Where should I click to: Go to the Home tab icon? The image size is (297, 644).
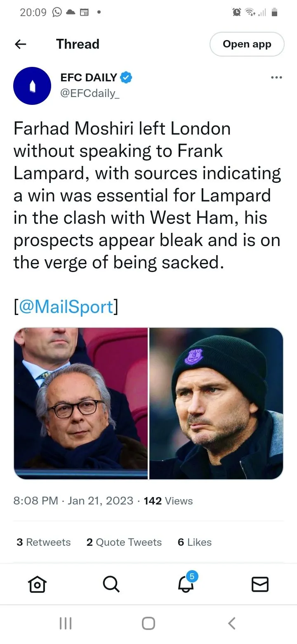[37, 584]
